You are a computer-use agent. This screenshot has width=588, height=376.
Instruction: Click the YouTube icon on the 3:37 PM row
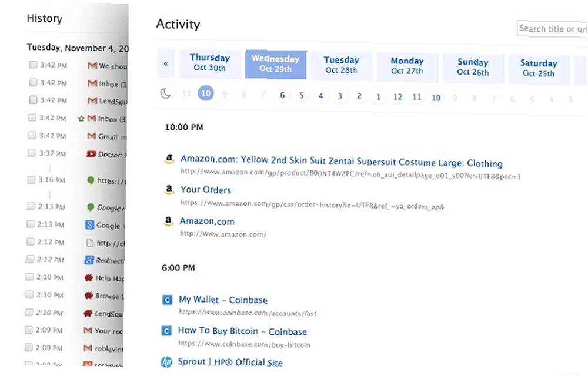(91, 153)
